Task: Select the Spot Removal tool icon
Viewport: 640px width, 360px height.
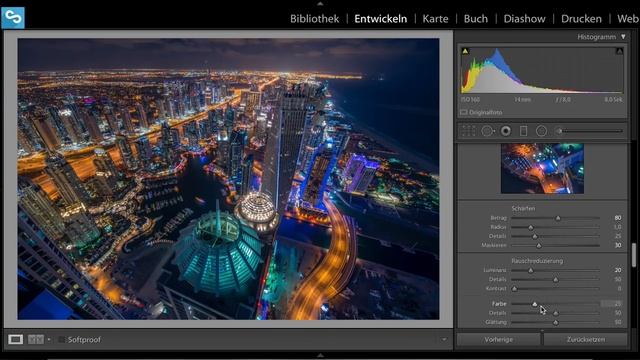Action: pos(487,131)
